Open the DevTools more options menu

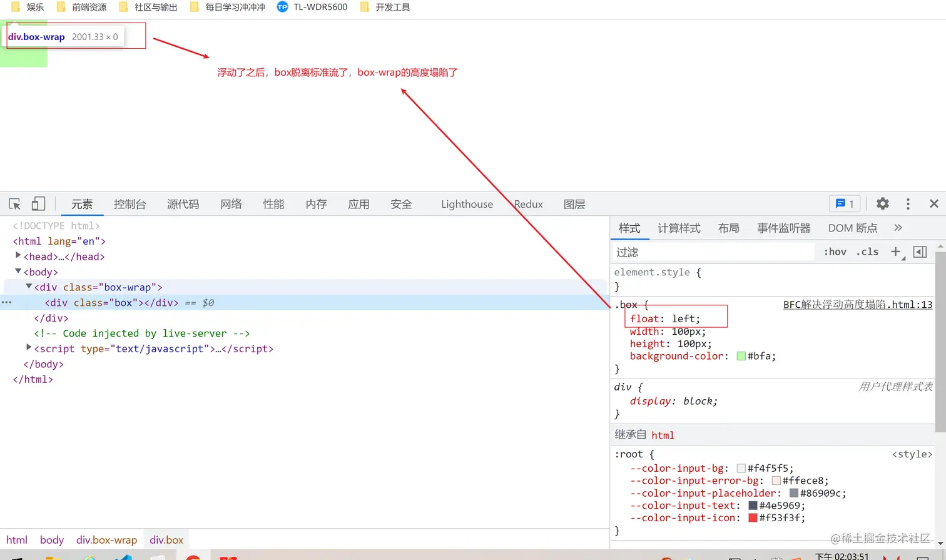(x=908, y=204)
